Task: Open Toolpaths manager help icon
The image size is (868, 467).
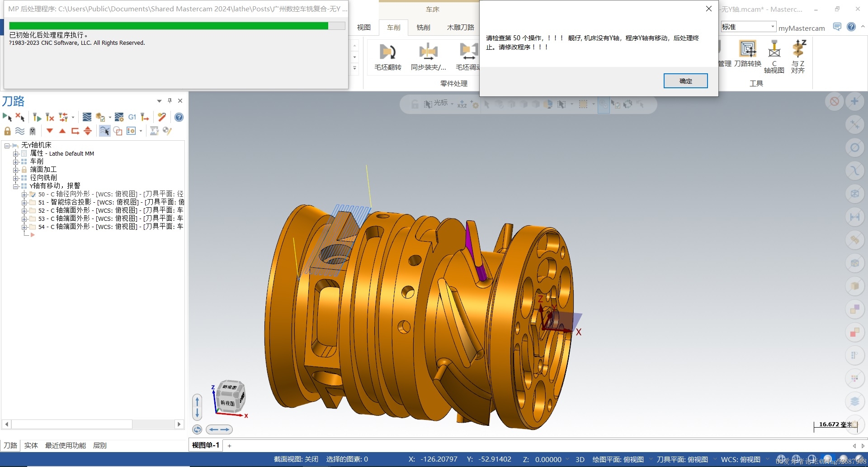Action: 179,117
